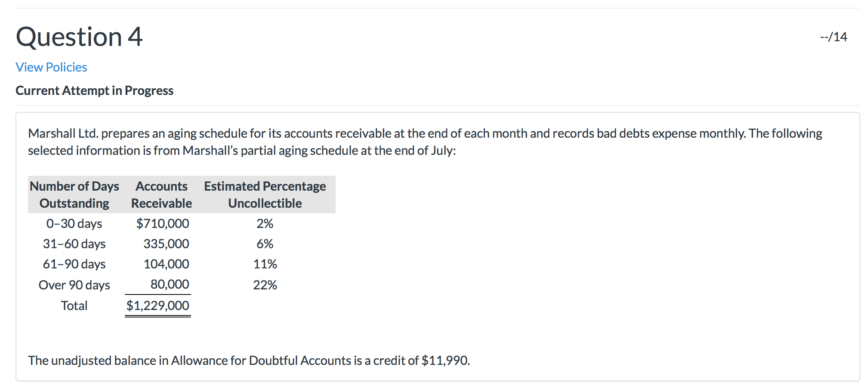Click the 335,000 receivable amount
Image resolution: width=868 pixels, height=389 pixels.
pos(166,244)
